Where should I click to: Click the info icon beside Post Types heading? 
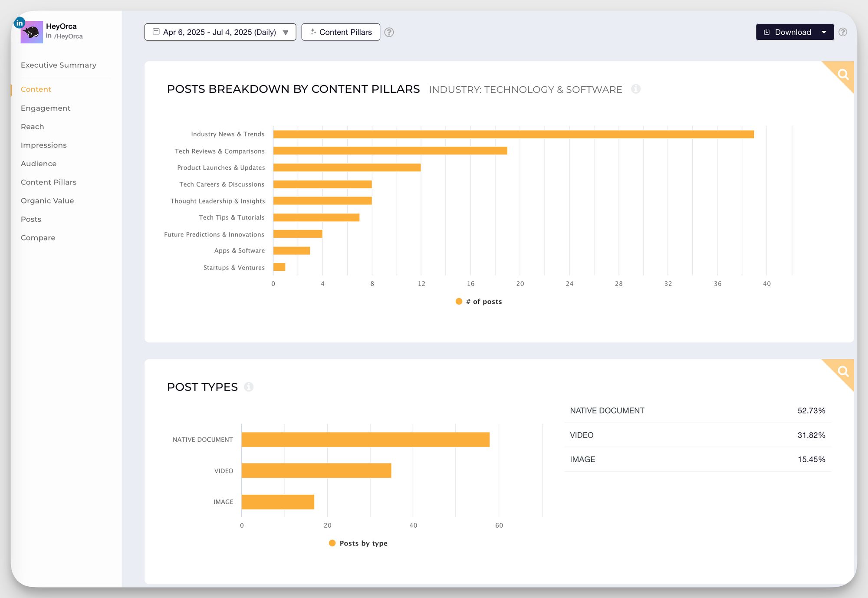click(x=249, y=387)
